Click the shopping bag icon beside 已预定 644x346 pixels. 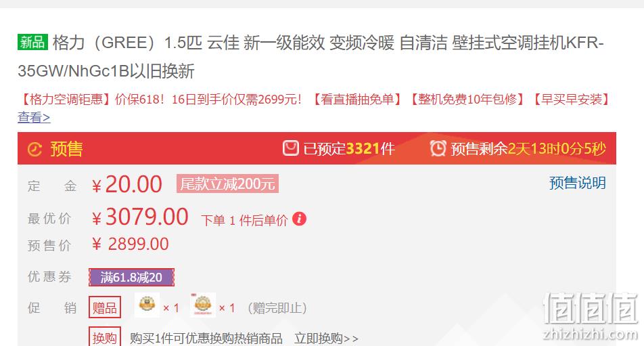290,148
